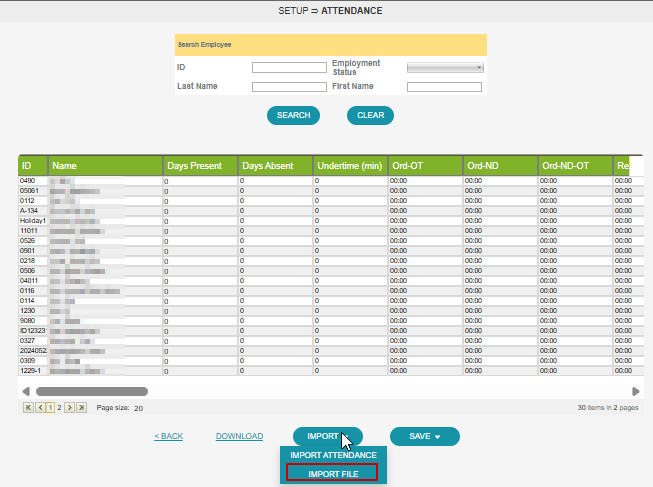The width and height of the screenshot is (653, 487).
Task: Click the Ord-ND-OT column header
Action: tap(575, 166)
